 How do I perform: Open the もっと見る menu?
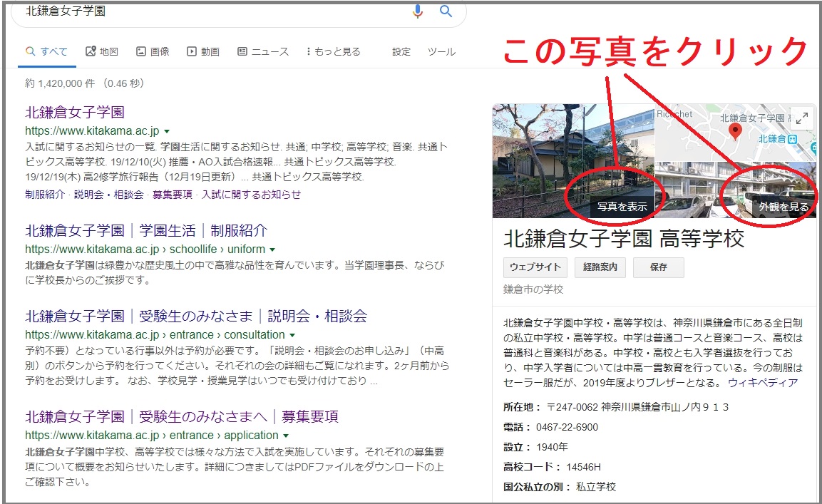coord(334,51)
